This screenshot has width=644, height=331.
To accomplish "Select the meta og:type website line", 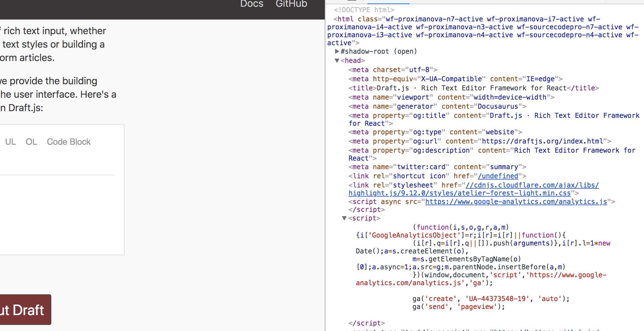I will [435, 132].
